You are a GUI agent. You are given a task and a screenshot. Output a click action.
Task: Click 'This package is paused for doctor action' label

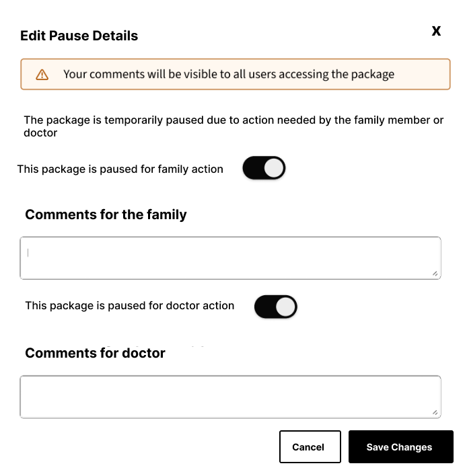[x=129, y=305]
